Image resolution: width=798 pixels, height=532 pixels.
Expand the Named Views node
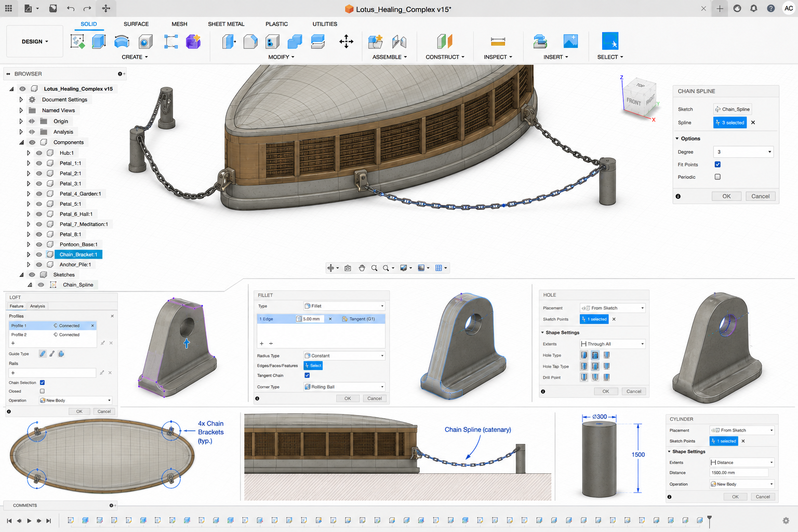[x=21, y=111]
